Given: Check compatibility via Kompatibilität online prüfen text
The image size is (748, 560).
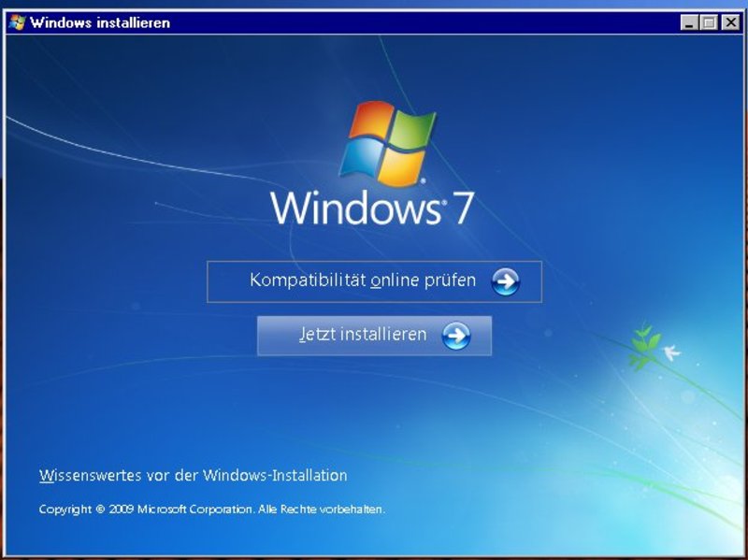Looking at the screenshot, I should [x=363, y=280].
